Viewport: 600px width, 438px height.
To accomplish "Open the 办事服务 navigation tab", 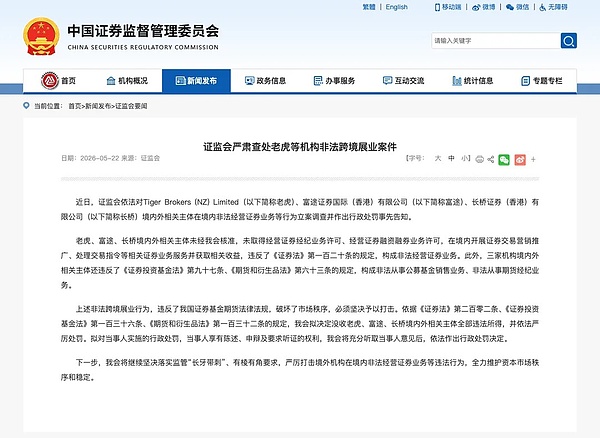I will (x=334, y=81).
